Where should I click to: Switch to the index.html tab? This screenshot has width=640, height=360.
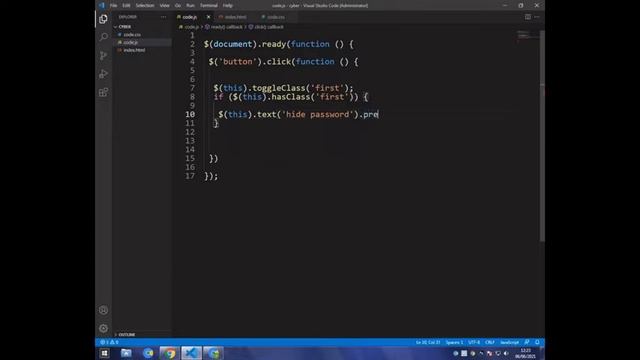pos(235,17)
